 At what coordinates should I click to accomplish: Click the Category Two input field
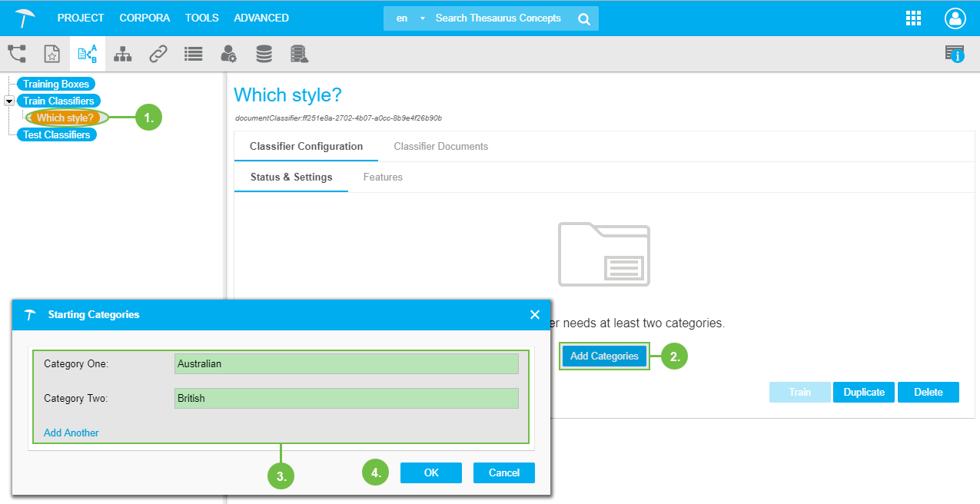click(x=346, y=398)
